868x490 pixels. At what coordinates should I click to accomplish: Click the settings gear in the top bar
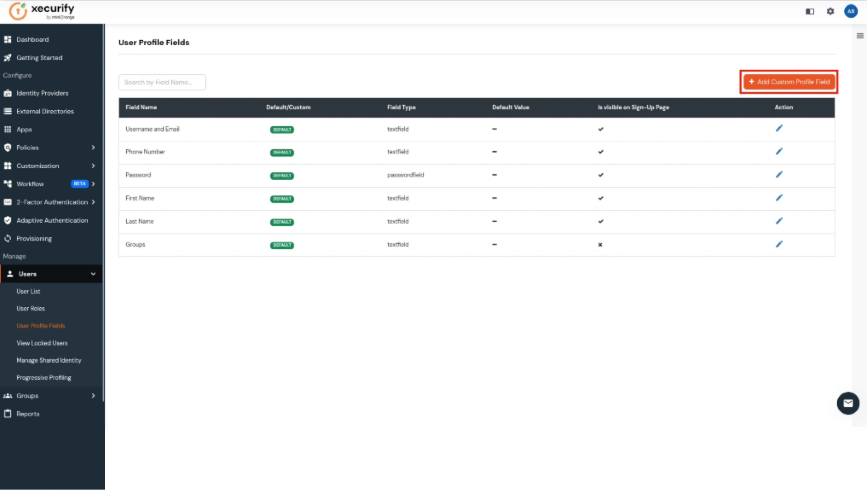[x=830, y=11]
